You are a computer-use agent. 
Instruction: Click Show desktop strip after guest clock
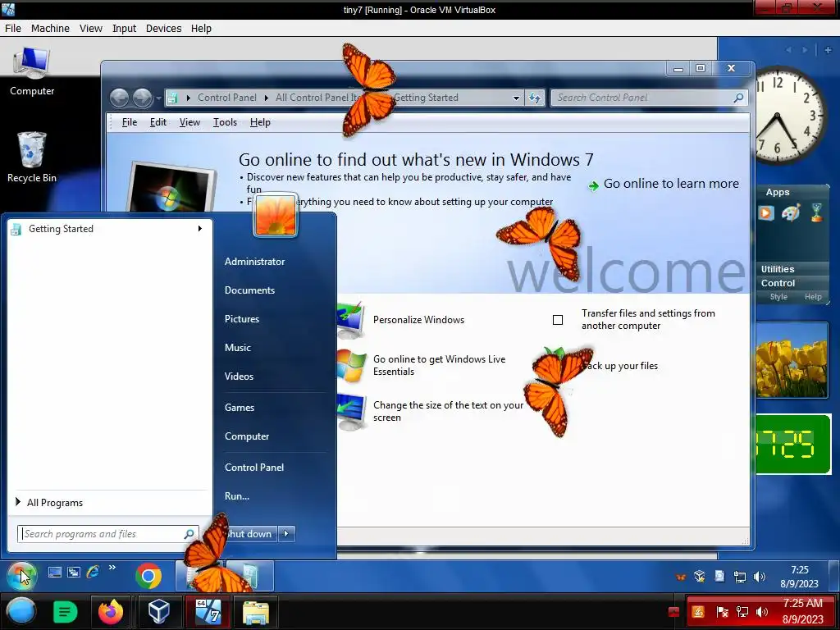tap(833, 576)
